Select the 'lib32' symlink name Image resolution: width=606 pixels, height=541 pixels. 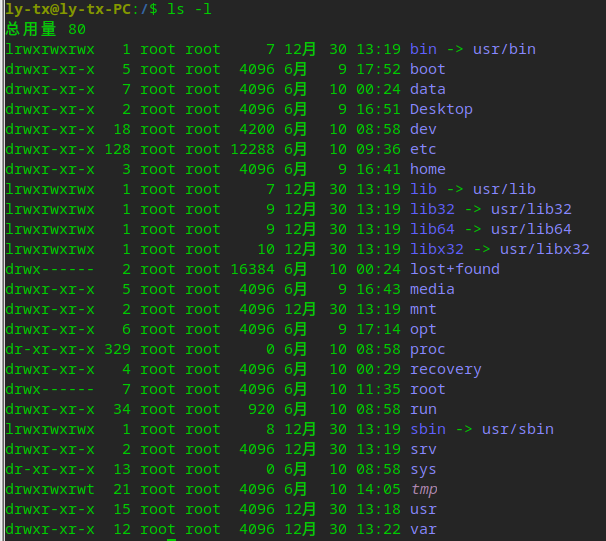(x=432, y=209)
